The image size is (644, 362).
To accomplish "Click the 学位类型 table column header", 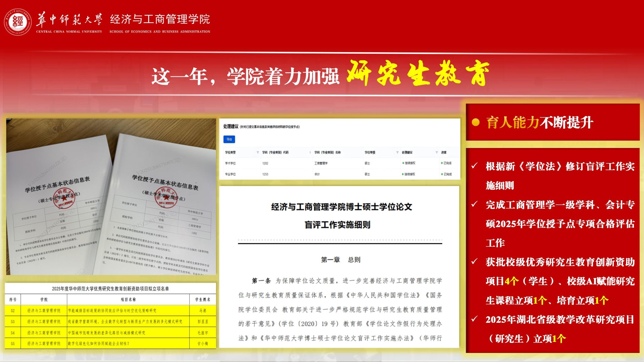I will [x=230, y=152].
